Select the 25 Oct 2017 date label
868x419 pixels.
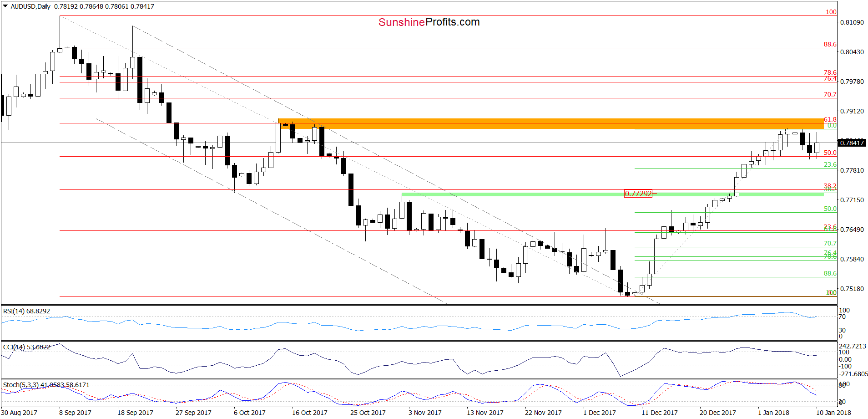click(x=368, y=413)
